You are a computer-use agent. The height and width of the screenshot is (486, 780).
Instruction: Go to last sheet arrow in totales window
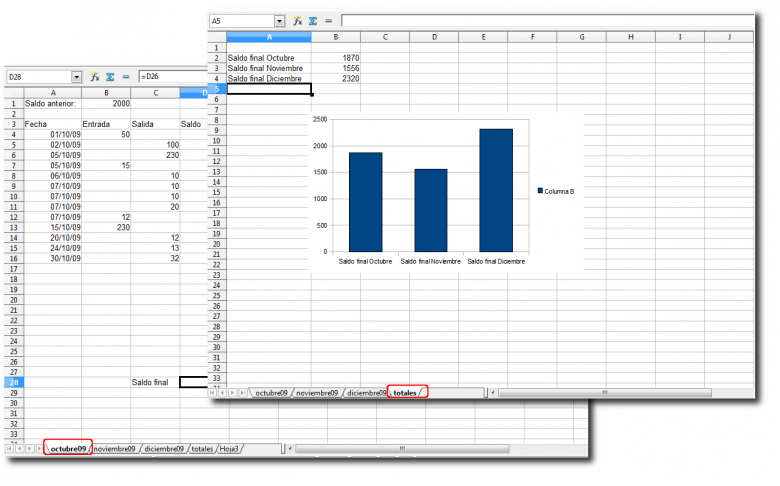pyautogui.click(x=243, y=393)
